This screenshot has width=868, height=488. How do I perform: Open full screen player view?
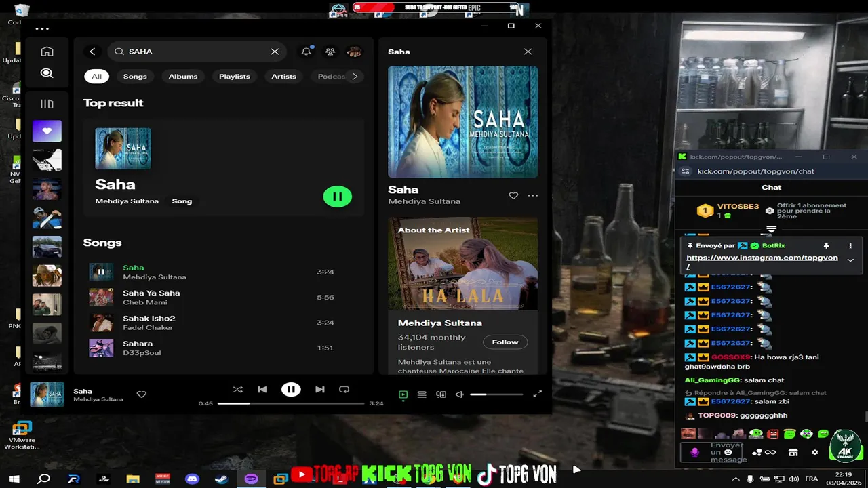[x=538, y=394]
